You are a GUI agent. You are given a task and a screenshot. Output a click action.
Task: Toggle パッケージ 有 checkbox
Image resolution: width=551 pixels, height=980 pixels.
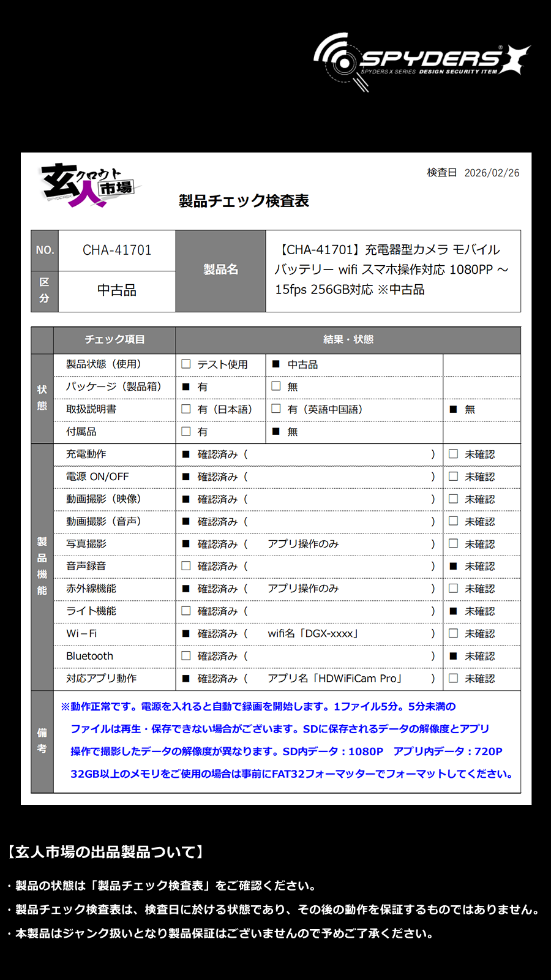point(186,386)
